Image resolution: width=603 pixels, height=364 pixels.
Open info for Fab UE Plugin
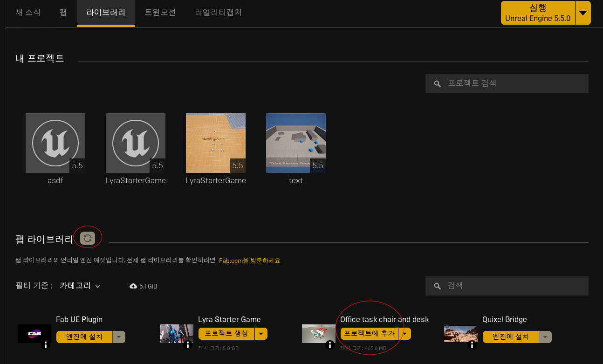click(46, 345)
